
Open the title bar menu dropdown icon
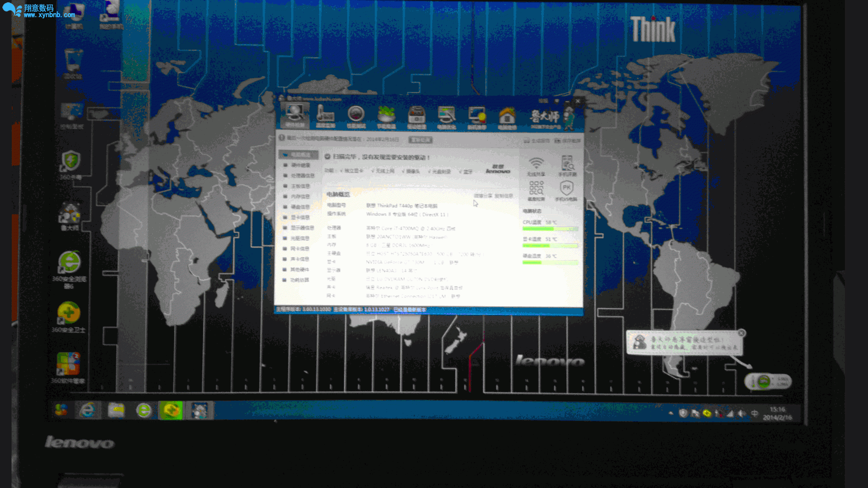(557, 101)
